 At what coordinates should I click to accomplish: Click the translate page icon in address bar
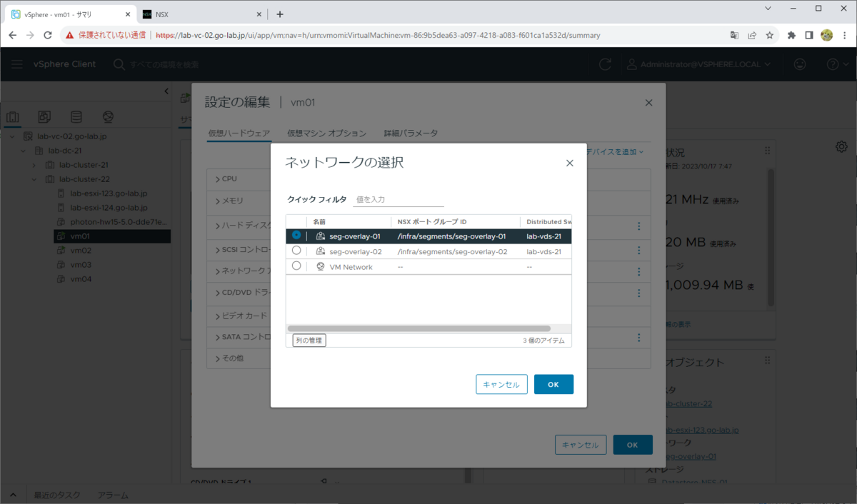click(x=734, y=35)
